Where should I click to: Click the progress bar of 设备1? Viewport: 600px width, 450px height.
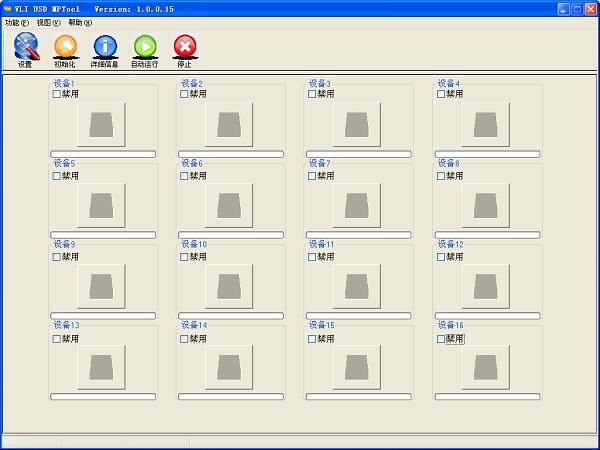coord(103,154)
